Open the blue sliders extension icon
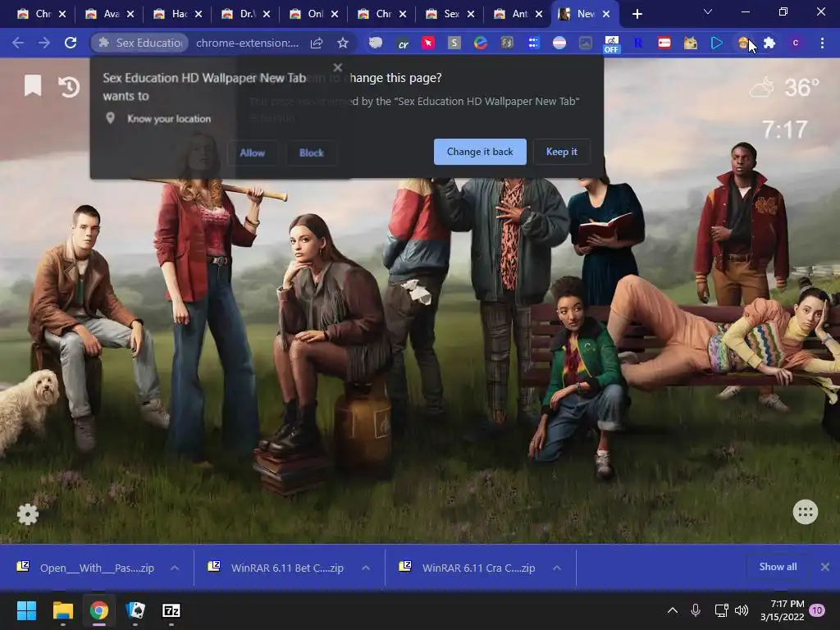The image size is (840, 630). pyautogui.click(x=533, y=43)
